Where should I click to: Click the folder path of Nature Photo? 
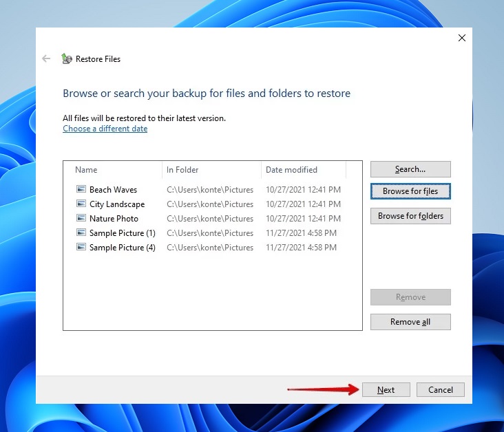click(x=210, y=219)
